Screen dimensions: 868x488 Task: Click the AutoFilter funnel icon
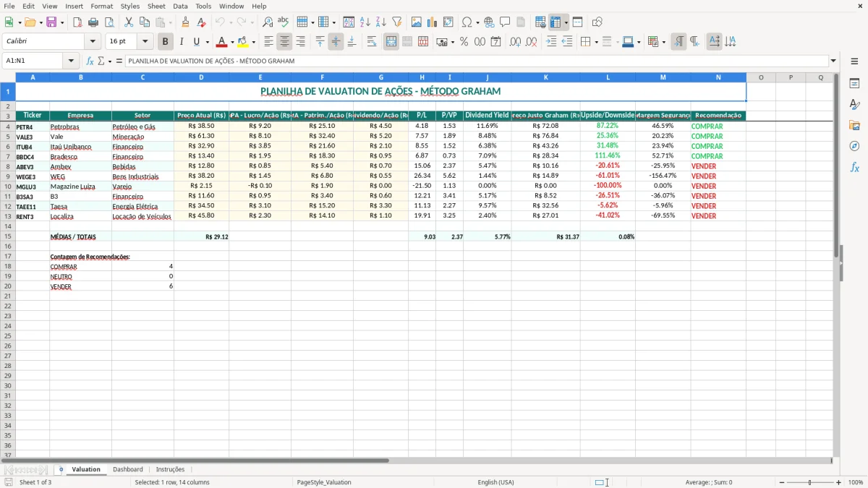(x=397, y=22)
